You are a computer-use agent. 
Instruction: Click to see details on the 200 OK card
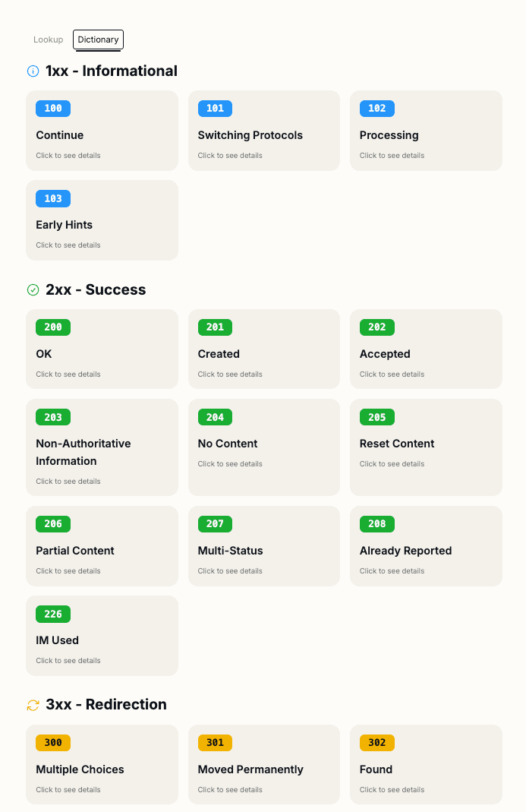click(102, 349)
